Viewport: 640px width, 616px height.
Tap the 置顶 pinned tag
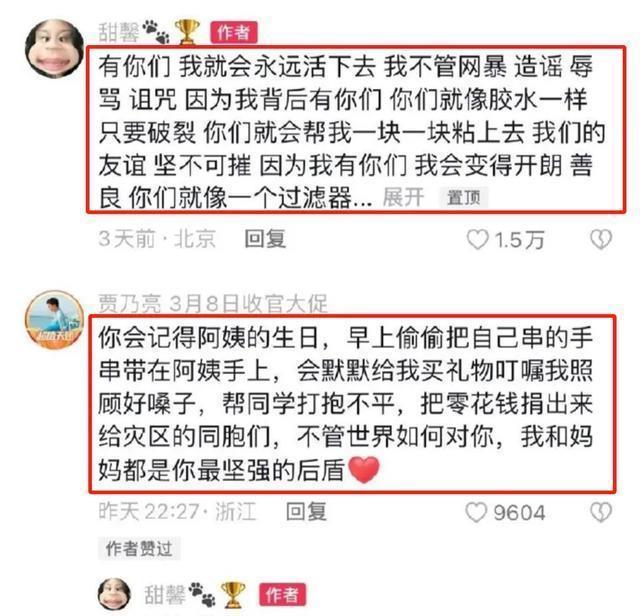[x=463, y=198]
